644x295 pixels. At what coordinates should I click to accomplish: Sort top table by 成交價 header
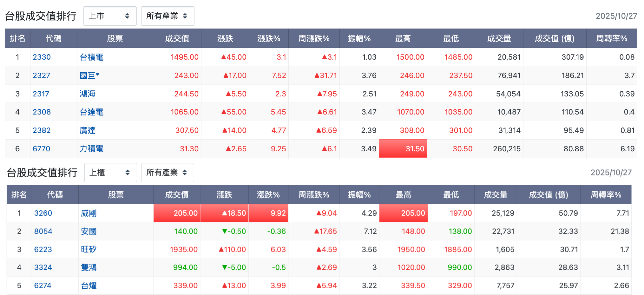click(x=177, y=38)
